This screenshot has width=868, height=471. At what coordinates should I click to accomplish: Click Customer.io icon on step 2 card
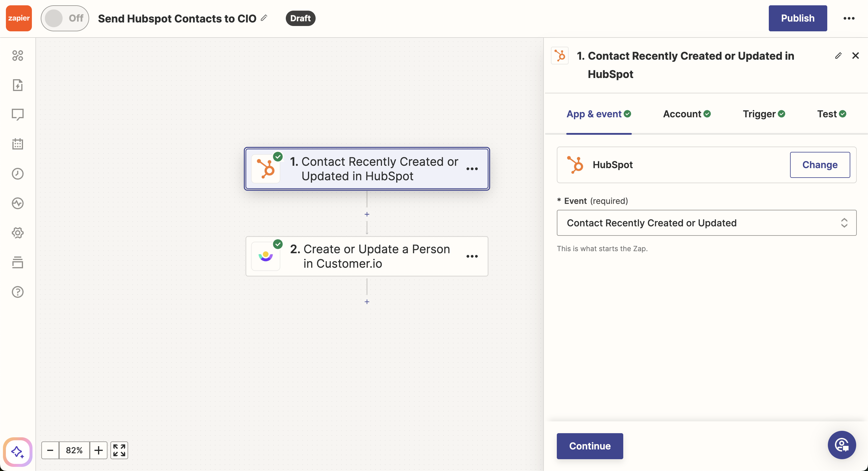(x=265, y=256)
